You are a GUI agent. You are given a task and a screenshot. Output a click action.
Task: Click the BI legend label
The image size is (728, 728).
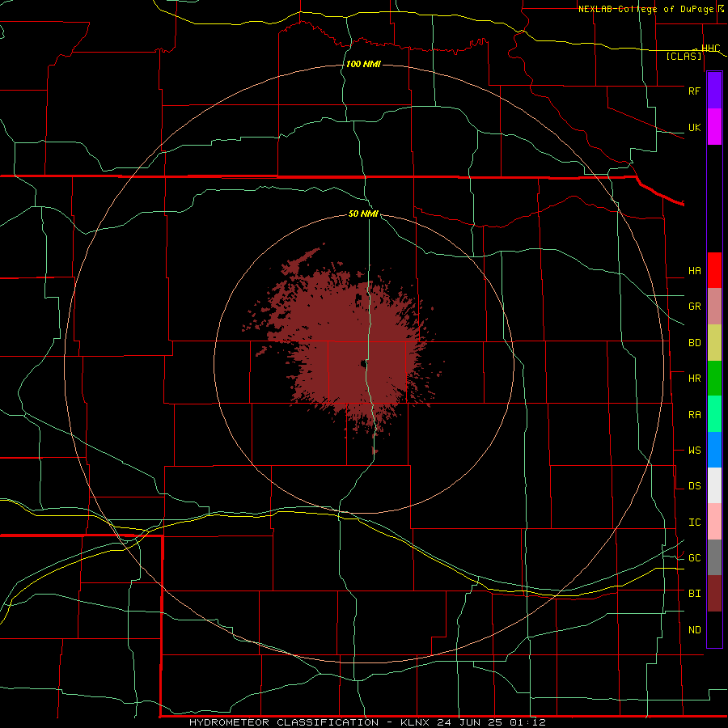tap(694, 594)
